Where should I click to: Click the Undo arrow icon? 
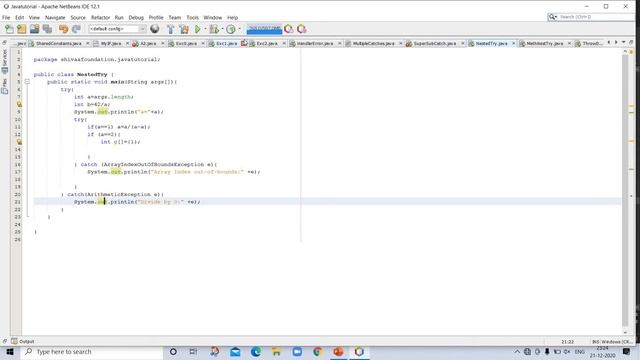tap(63, 29)
